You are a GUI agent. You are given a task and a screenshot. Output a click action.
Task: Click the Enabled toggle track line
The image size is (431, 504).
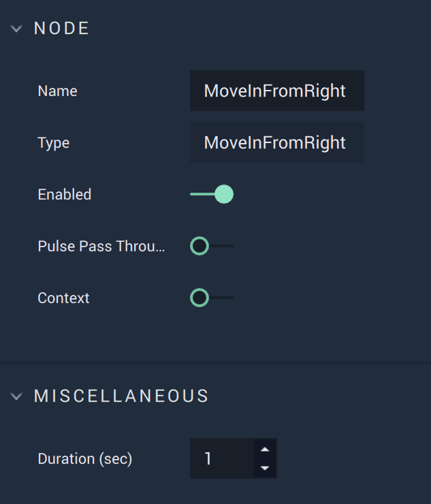point(202,194)
